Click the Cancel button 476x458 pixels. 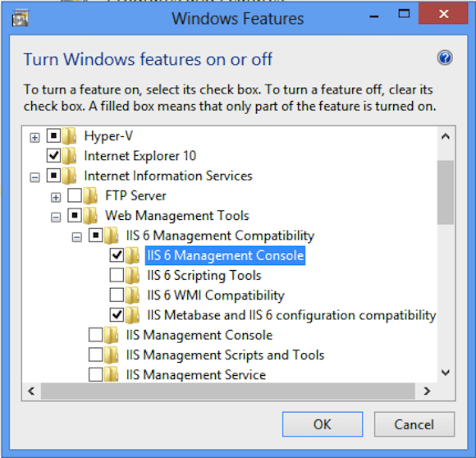pyautogui.click(x=414, y=424)
